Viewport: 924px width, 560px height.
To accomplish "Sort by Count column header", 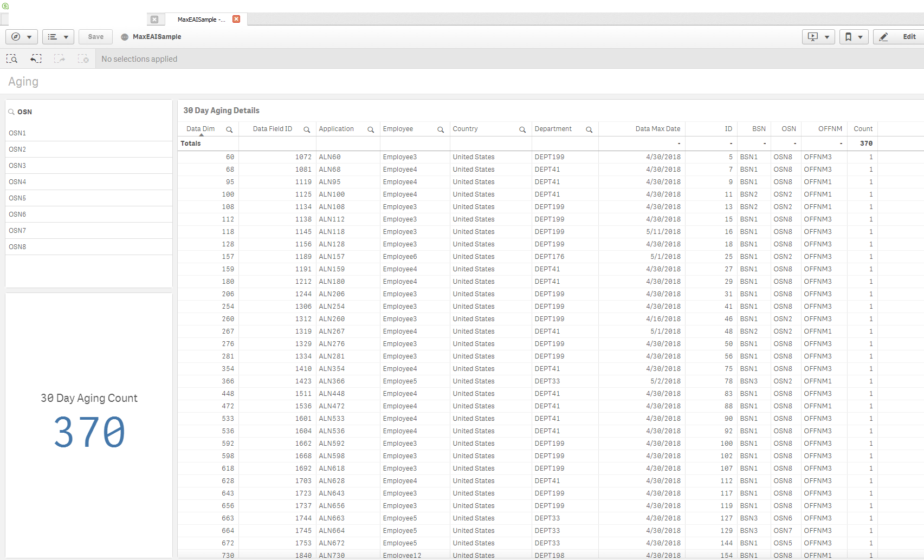I will pos(863,129).
